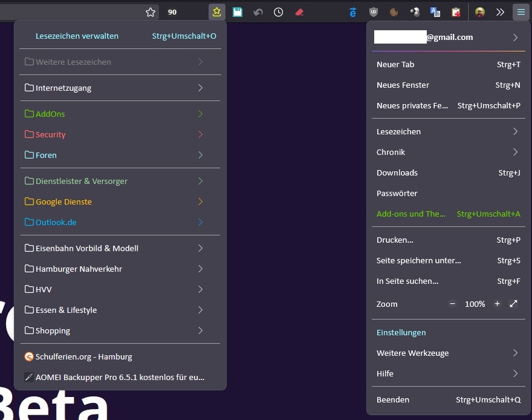Open the translate extension icon

(x=435, y=12)
